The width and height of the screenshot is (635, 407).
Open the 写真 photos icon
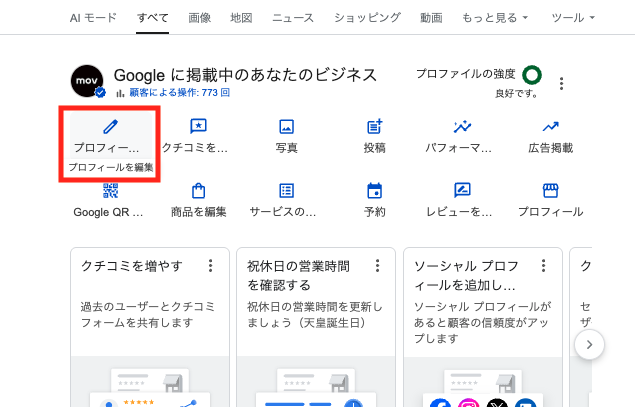pyautogui.click(x=286, y=127)
